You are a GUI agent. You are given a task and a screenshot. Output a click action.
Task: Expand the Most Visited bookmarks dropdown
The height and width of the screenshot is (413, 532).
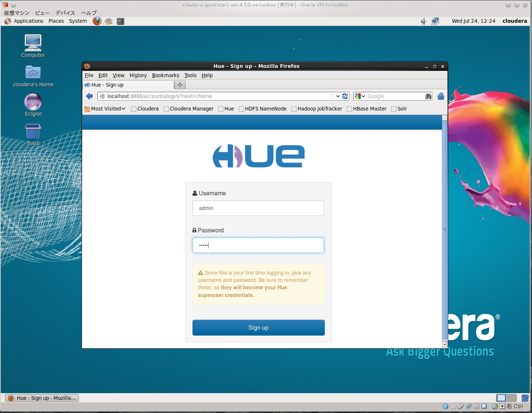pos(105,109)
